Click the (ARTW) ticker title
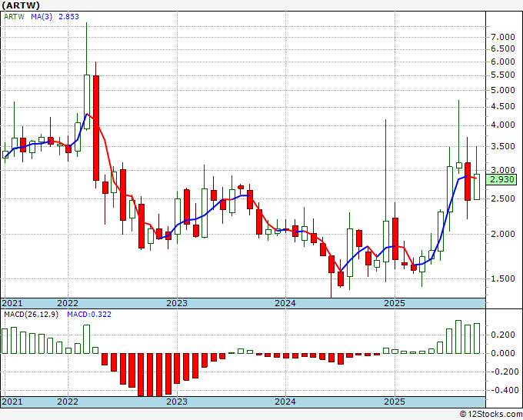This screenshot has height=420, width=523. pyautogui.click(x=22, y=6)
